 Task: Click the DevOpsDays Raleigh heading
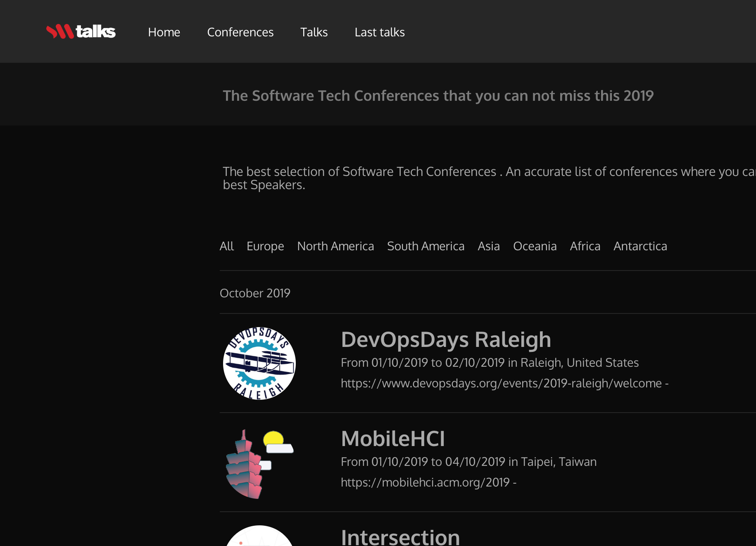tap(446, 339)
